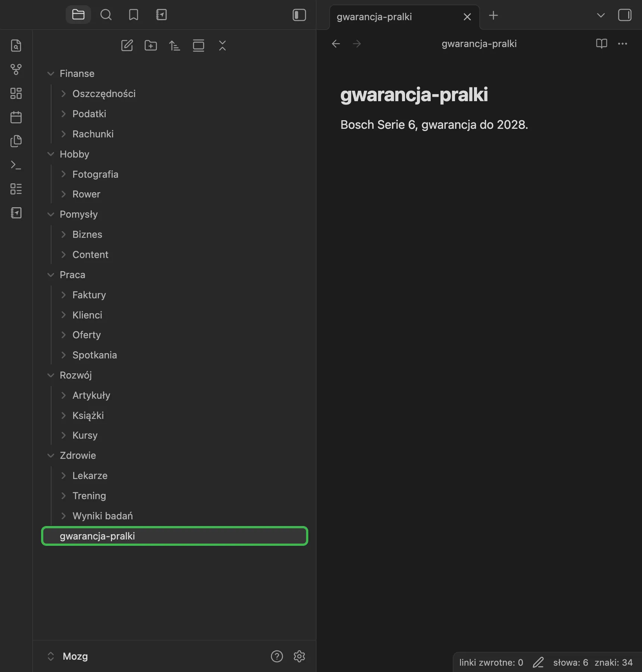Navigate back with the left arrow
The height and width of the screenshot is (672, 642).
[x=336, y=44]
